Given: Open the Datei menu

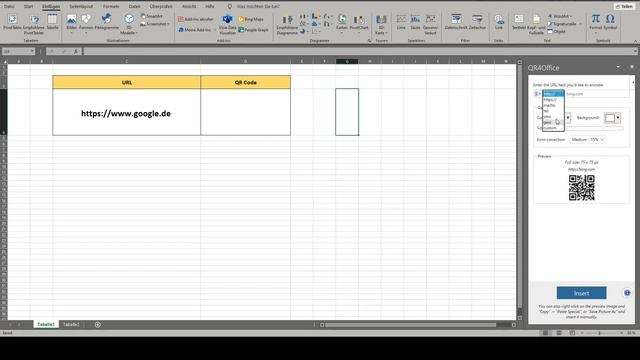Looking at the screenshot, I should click(9, 7).
